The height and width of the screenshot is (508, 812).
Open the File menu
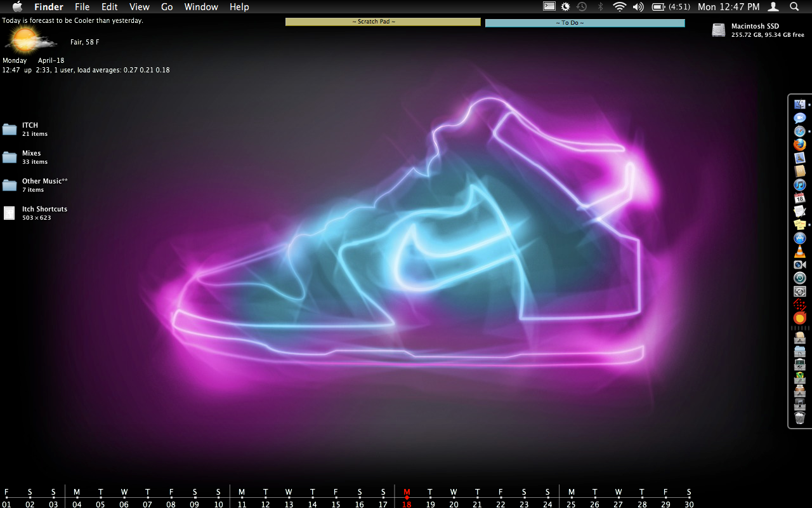82,7
